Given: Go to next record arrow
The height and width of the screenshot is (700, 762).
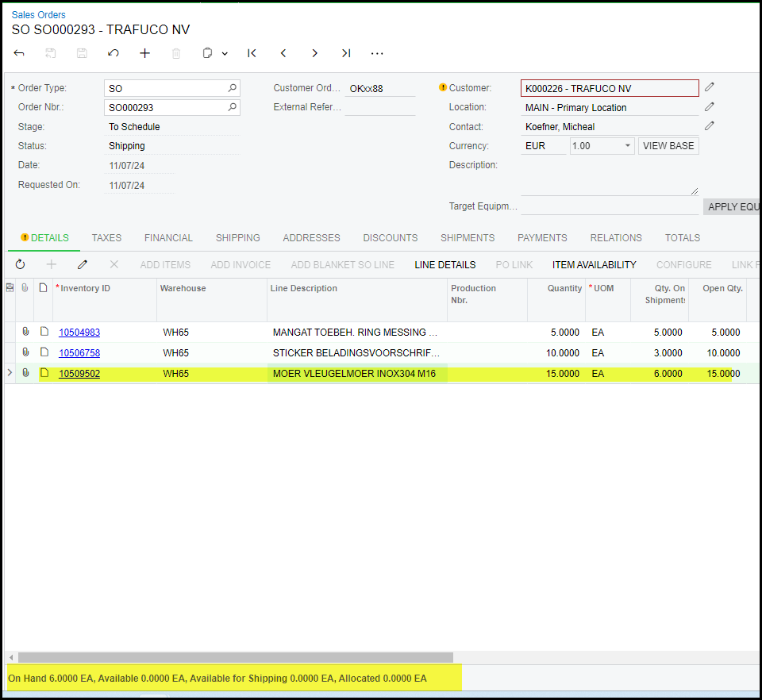Looking at the screenshot, I should click(314, 53).
